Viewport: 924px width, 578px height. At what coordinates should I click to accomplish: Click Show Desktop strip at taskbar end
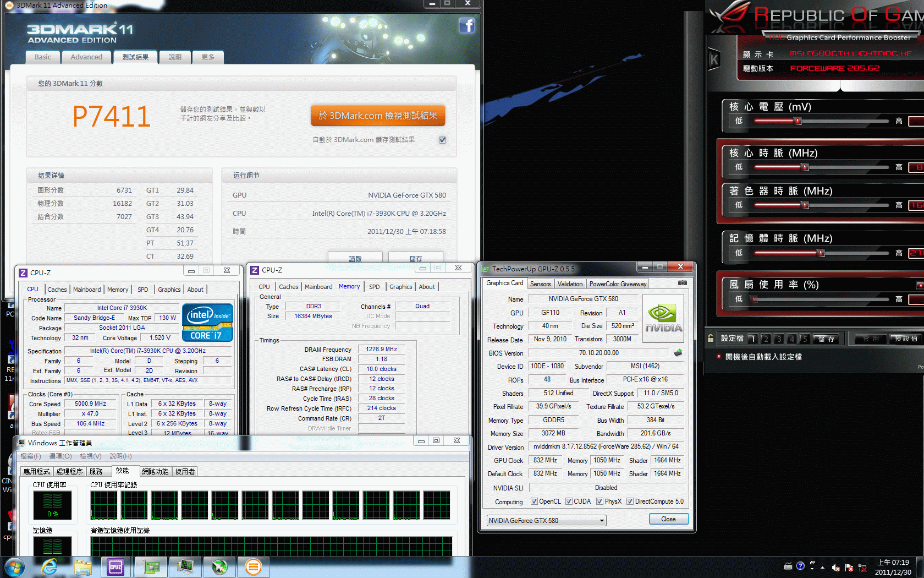click(920, 568)
